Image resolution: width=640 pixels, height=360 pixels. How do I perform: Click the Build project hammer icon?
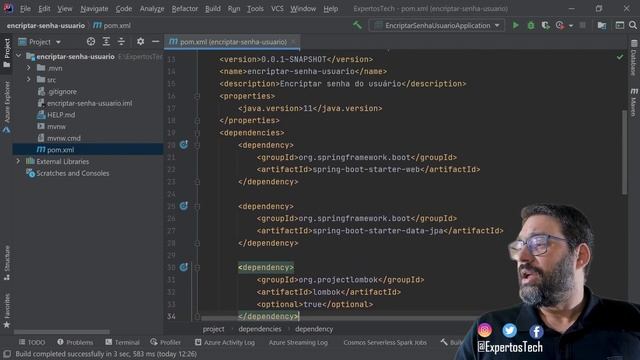(357, 25)
